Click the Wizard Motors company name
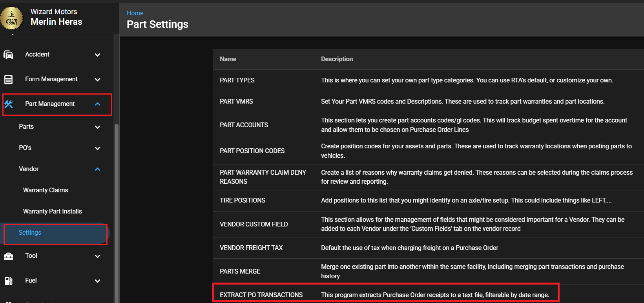 tap(54, 12)
